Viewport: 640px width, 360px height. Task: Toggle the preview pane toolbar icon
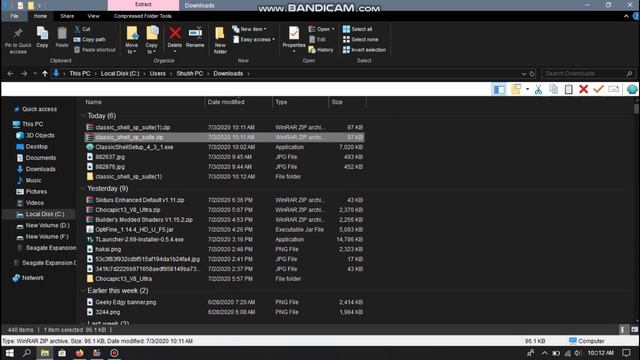pos(499,89)
